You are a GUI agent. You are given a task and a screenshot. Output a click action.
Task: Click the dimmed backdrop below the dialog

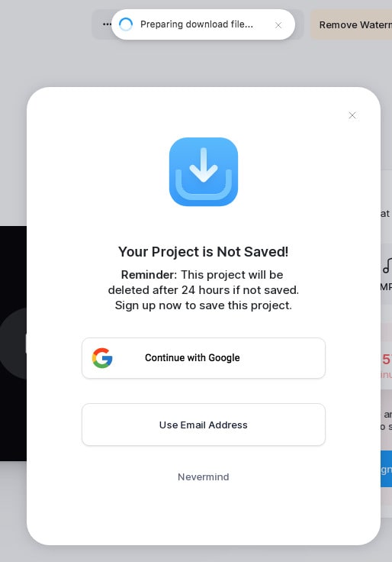pos(204,554)
